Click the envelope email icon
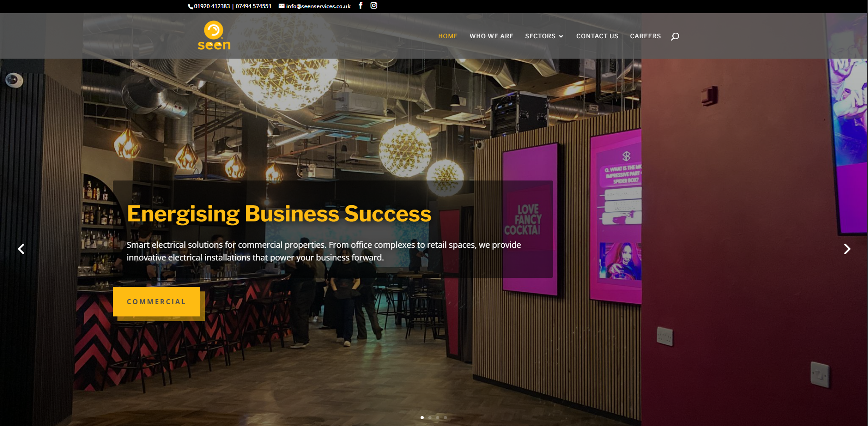 click(x=282, y=6)
